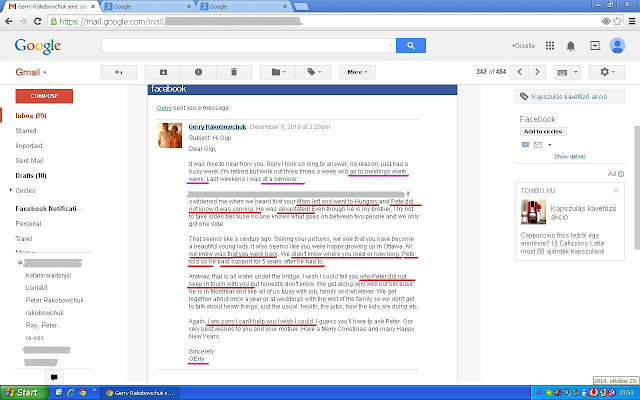Click the Back to Inbox arrow button
The image size is (640, 400).
118,72
